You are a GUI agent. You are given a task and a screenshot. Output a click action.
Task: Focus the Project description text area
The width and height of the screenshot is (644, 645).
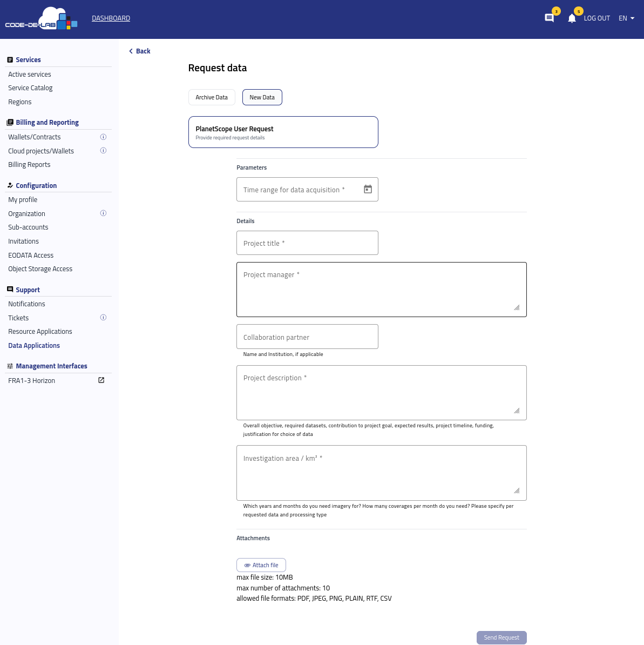coord(382,392)
